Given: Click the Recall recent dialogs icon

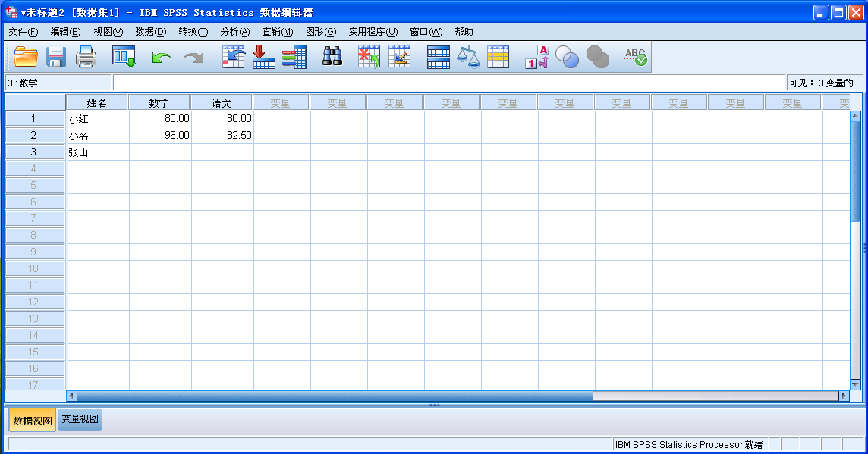Looking at the screenshot, I should 124,57.
